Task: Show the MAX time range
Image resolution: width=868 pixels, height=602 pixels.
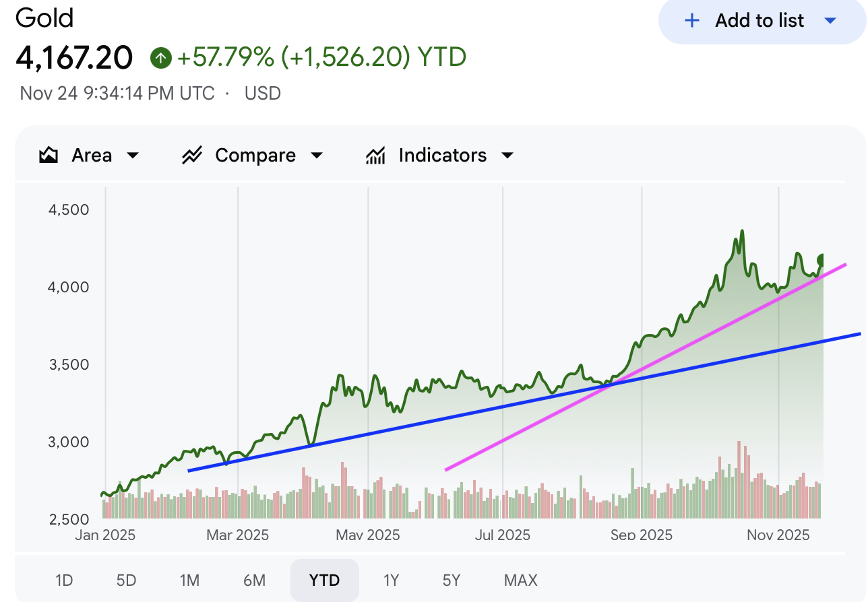Action: pos(521,580)
